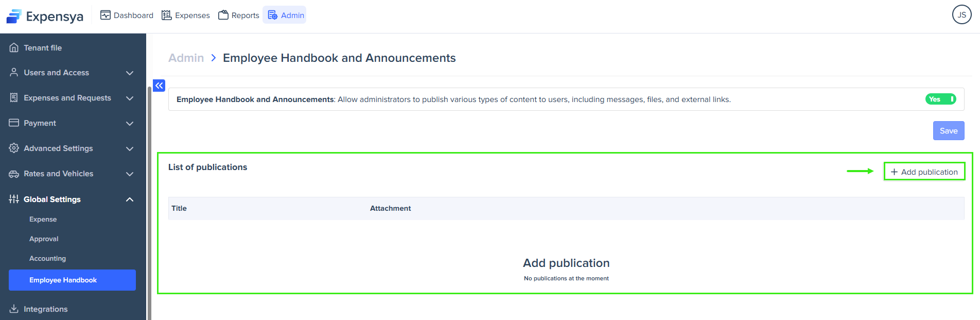Click the Expenses receipt icon in top bar
Image resolution: width=980 pixels, height=320 pixels.
click(x=166, y=15)
